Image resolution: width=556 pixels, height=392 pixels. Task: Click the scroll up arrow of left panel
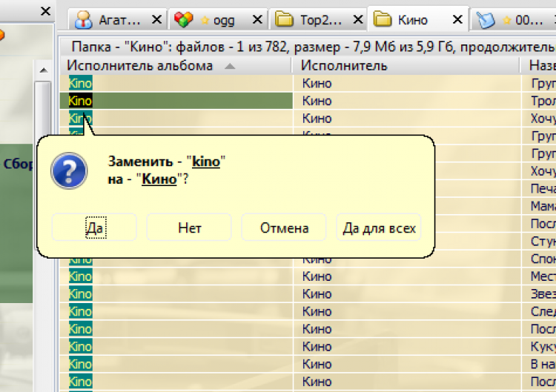44,70
